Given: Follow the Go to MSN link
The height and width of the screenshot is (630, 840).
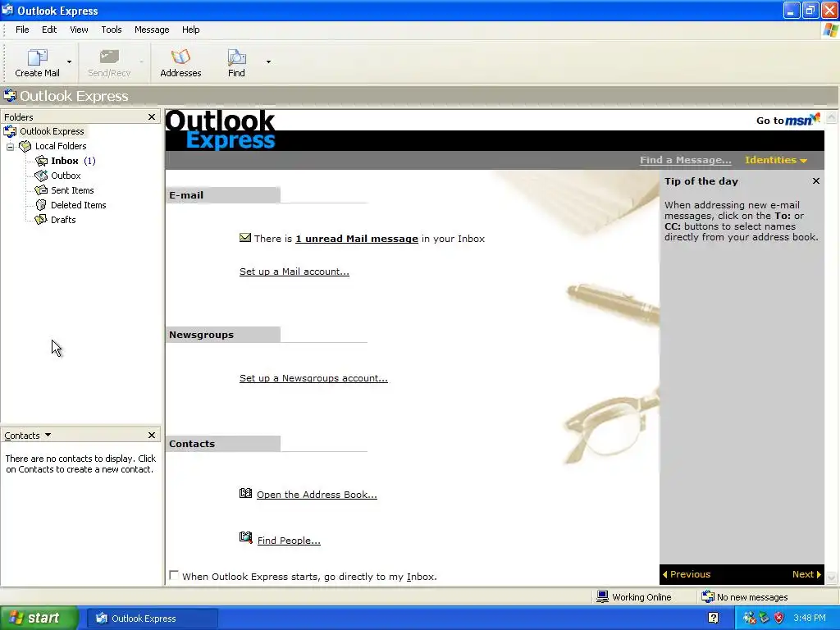Looking at the screenshot, I should tap(788, 120).
